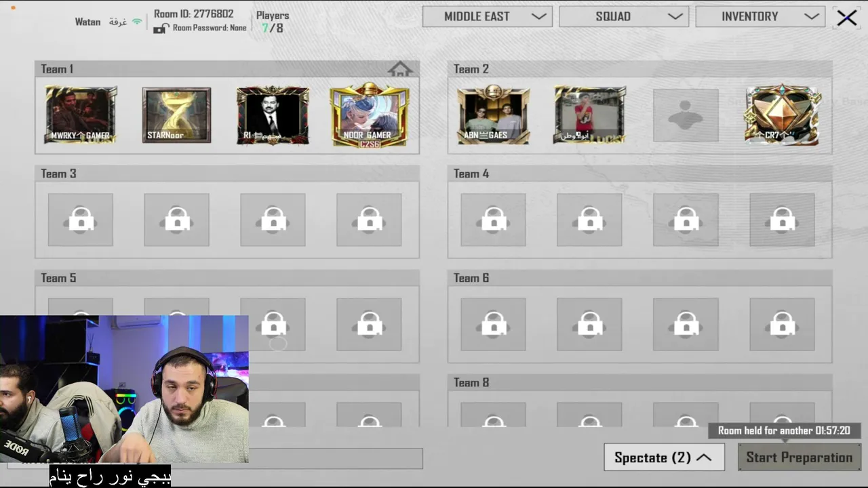Screen dimensions: 868x488
Task: Open the SQUAD mode dropdown
Action: [624, 17]
